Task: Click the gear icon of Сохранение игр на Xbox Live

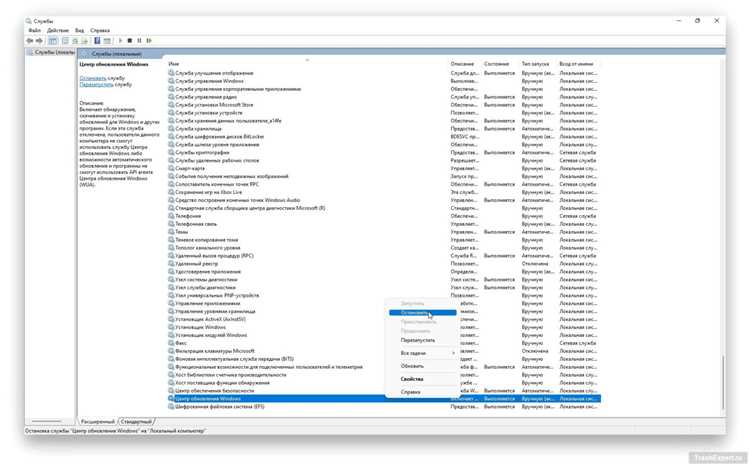Action: pos(171,192)
